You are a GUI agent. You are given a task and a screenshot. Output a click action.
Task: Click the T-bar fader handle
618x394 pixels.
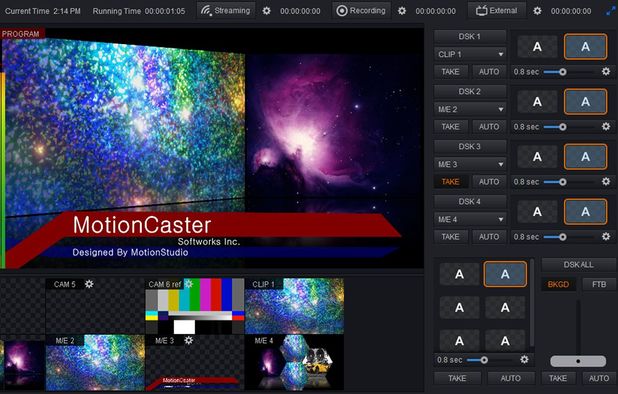pyautogui.click(x=578, y=361)
